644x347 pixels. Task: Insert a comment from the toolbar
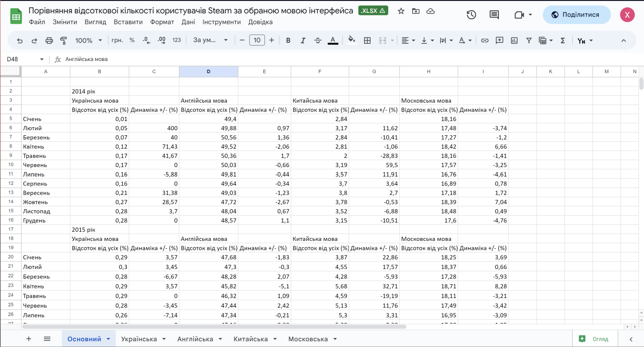click(499, 40)
